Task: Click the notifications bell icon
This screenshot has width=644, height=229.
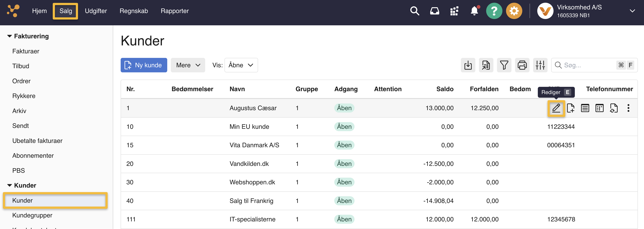Action: tap(474, 11)
